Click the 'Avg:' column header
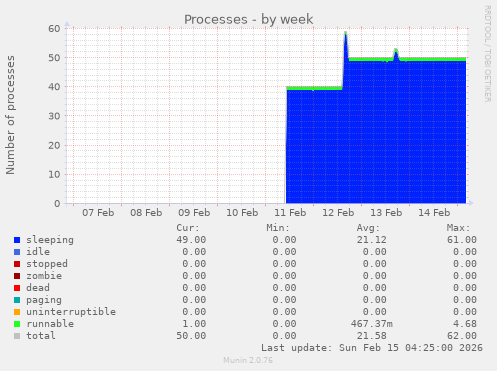 (x=368, y=228)
